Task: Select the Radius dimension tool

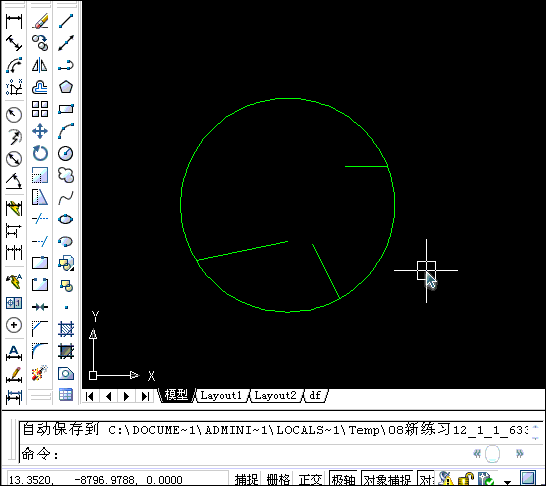Action: click(x=14, y=115)
